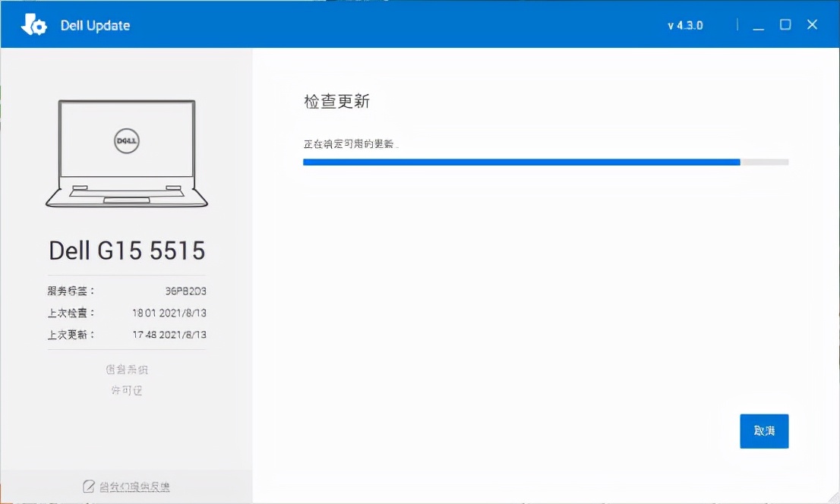
Task: Click the Dell logo inside the laptop image
Action: point(126,141)
